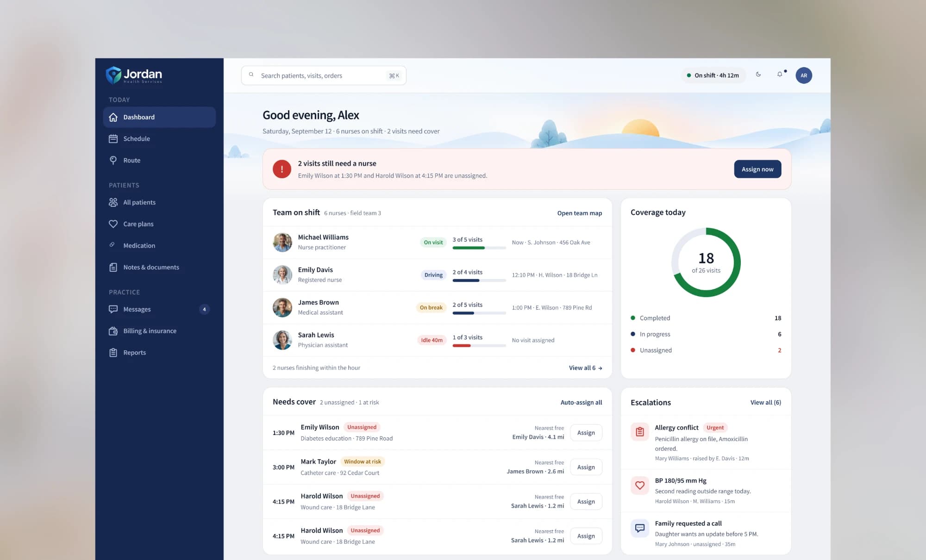
Task: Go to Schedule in the sidebar
Action: click(x=159, y=138)
